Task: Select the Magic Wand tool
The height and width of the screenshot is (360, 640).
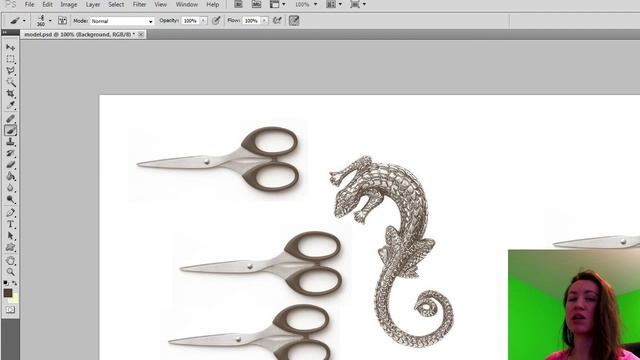Action: click(x=10, y=82)
